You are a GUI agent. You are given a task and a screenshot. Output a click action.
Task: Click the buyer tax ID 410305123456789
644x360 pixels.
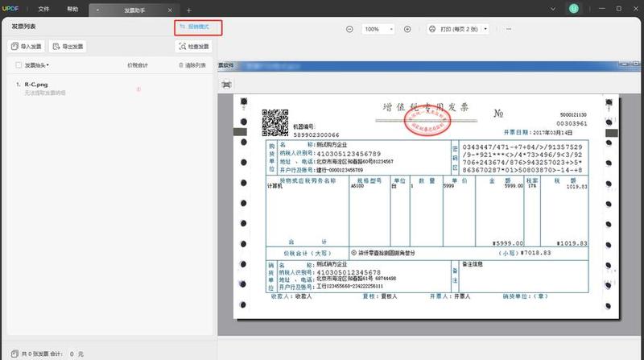tap(349, 154)
